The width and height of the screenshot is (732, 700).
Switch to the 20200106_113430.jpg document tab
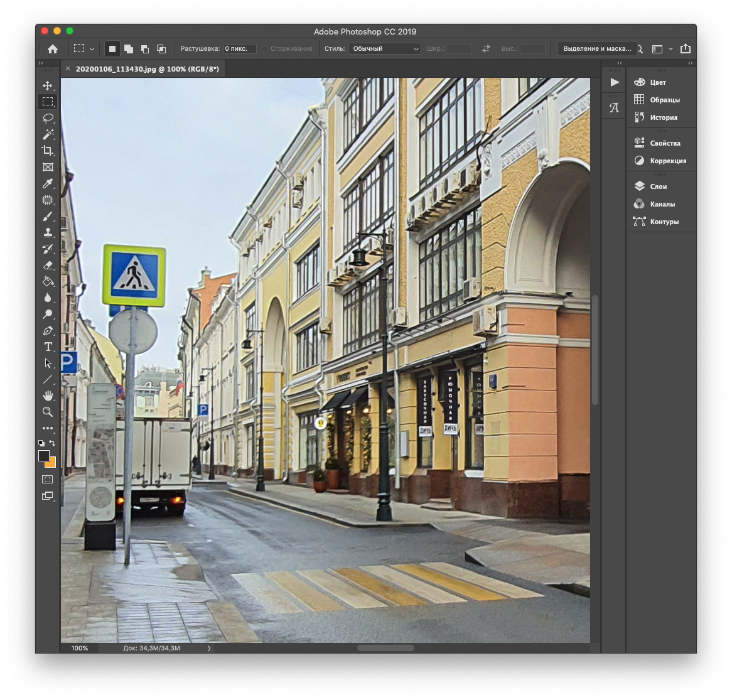(x=147, y=69)
